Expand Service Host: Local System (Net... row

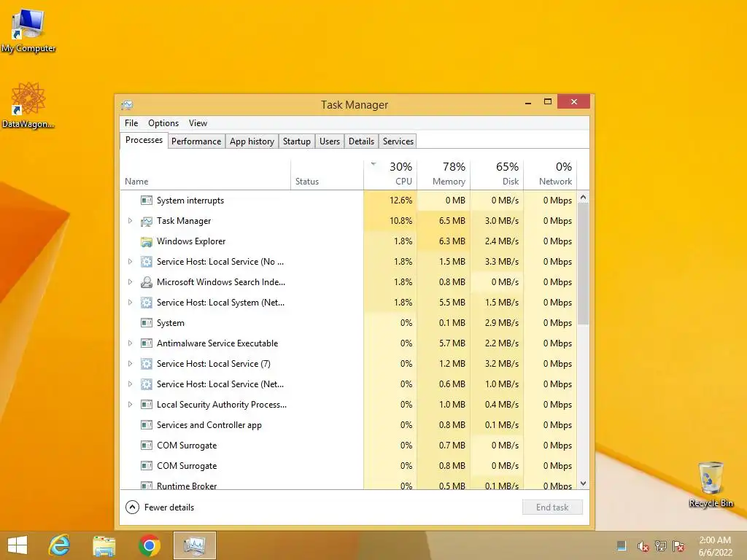click(x=130, y=303)
